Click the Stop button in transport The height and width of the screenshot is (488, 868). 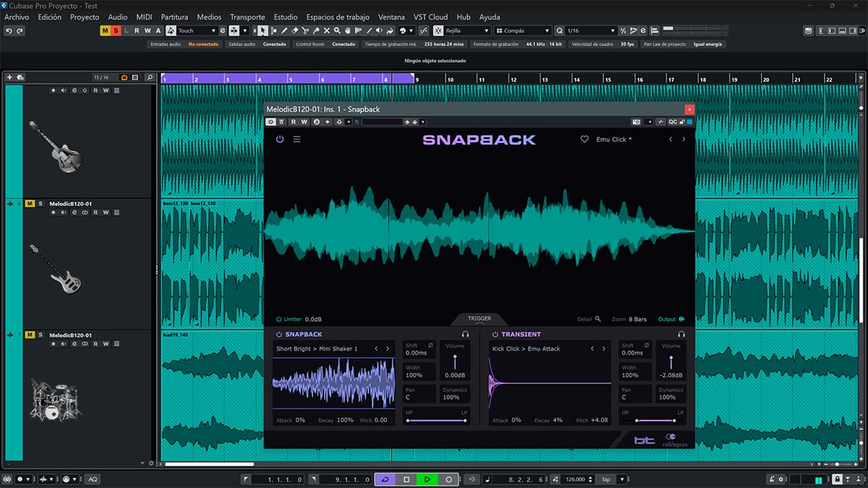407,479
